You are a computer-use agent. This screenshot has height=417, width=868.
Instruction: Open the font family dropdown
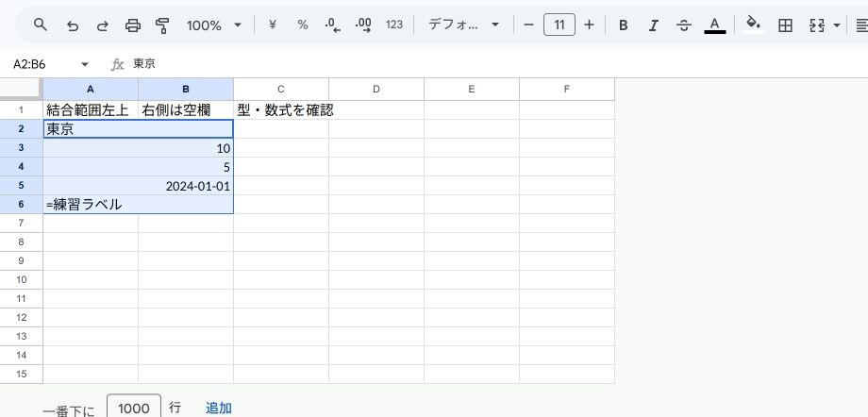pyautogui.click(x=463, y=25)
